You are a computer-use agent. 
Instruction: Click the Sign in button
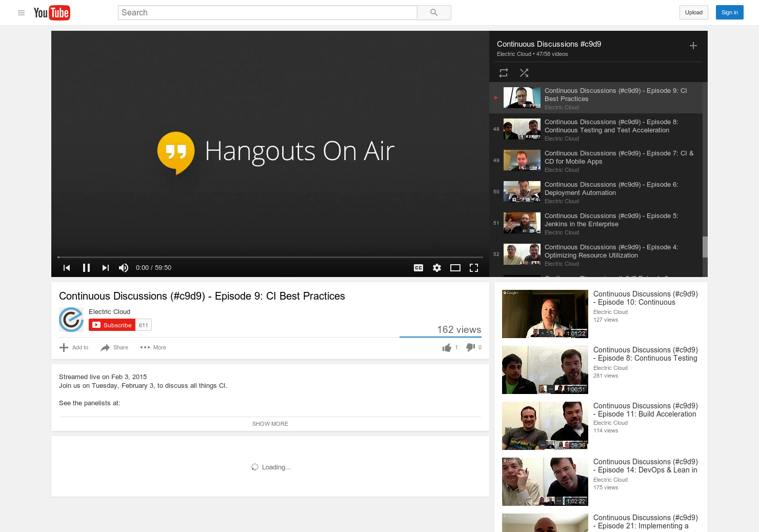[x=729, y=13]
